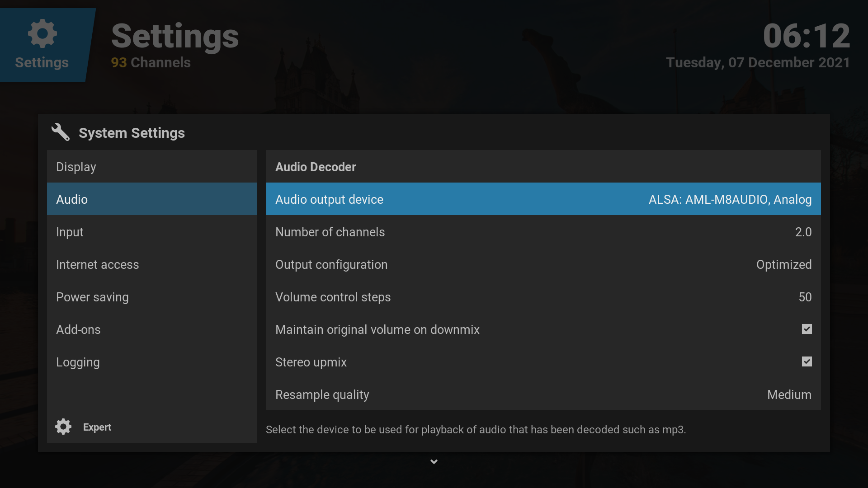Viewport: 868px width, 488px height.
Task: Change the Audio output device setting
Action: tap(543, 199)
